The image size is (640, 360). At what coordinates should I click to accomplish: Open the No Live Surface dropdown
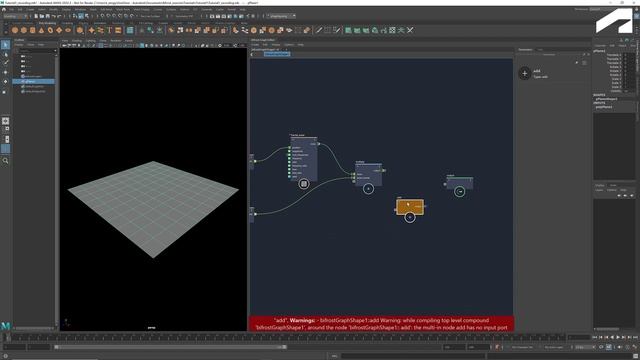click(x=152, y=16)
